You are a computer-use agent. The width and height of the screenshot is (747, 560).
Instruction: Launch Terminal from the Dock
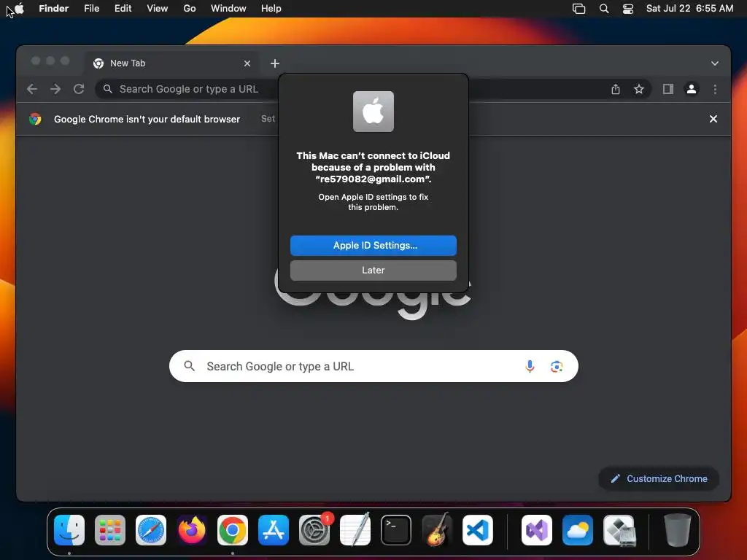coord(396,530)
